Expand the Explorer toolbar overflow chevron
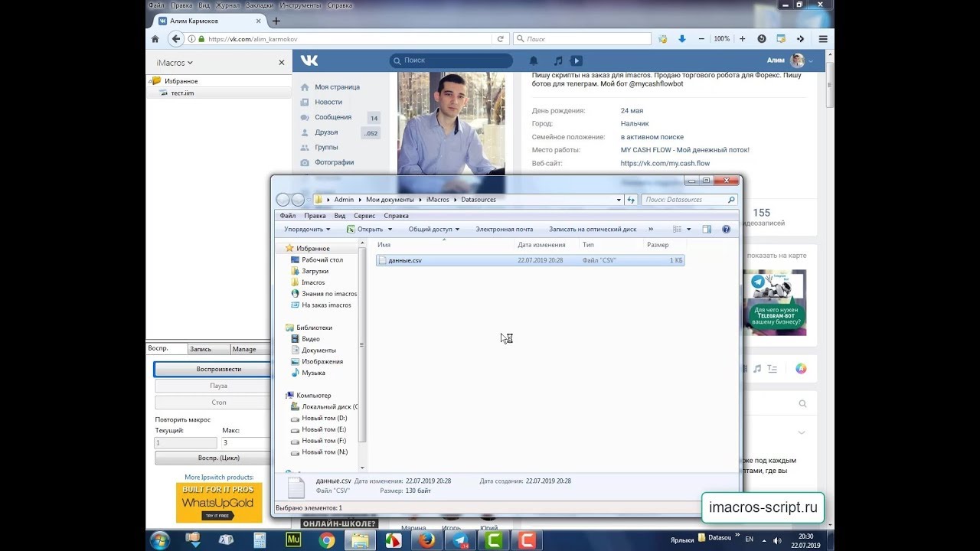 [651, 229]
